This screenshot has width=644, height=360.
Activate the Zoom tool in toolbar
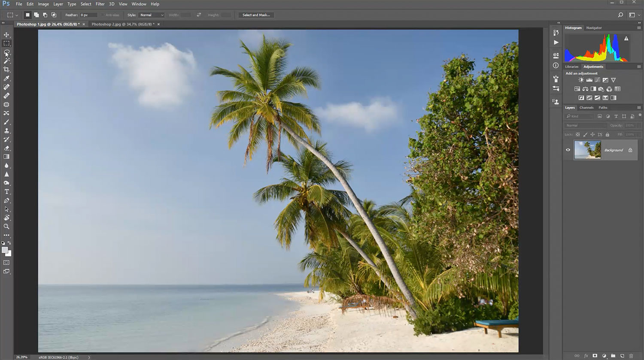[6, 227]
